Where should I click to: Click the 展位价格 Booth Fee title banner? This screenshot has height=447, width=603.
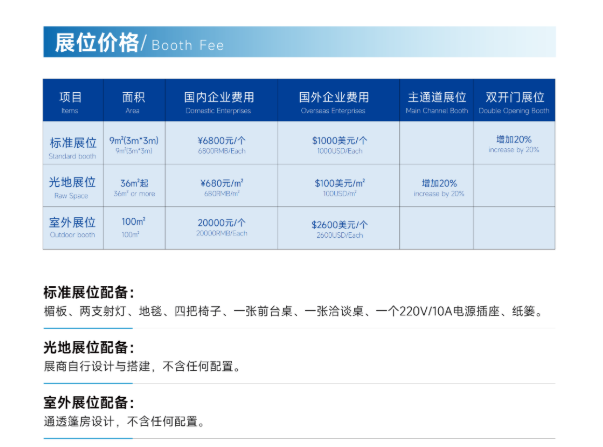(140, 43)
